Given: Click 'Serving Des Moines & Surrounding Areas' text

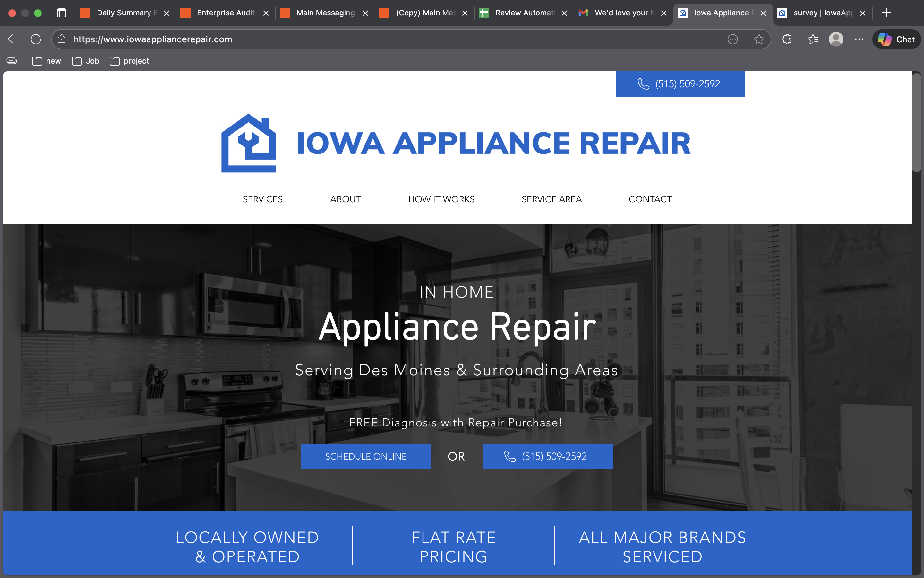Looking at the screenshot, I should (457, 370).
